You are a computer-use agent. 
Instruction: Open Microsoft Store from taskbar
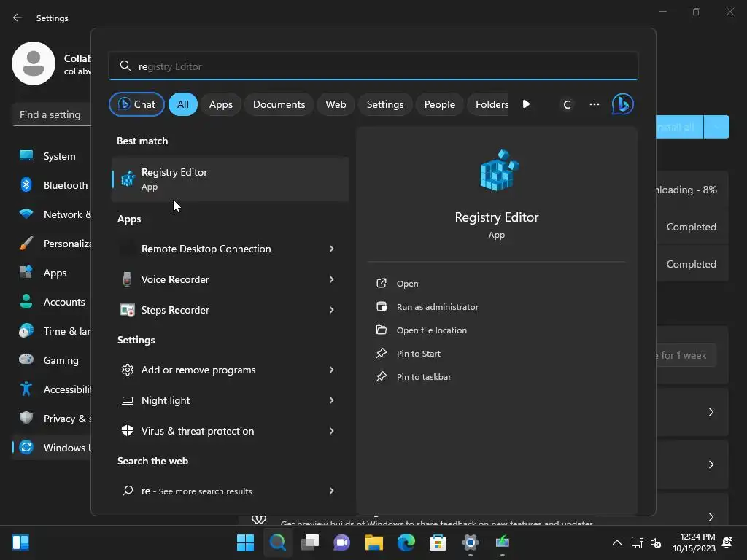pos(438,542)
